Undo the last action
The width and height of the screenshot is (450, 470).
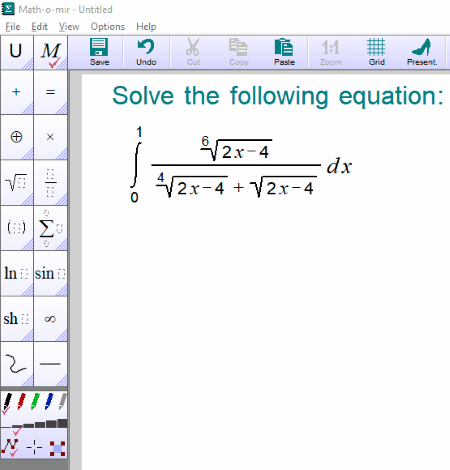[x=146, y=52]
